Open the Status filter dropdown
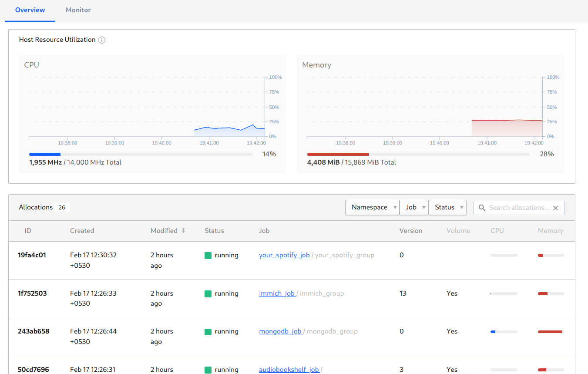The height and width of the screenshot is (374, 588). point(447,207)
